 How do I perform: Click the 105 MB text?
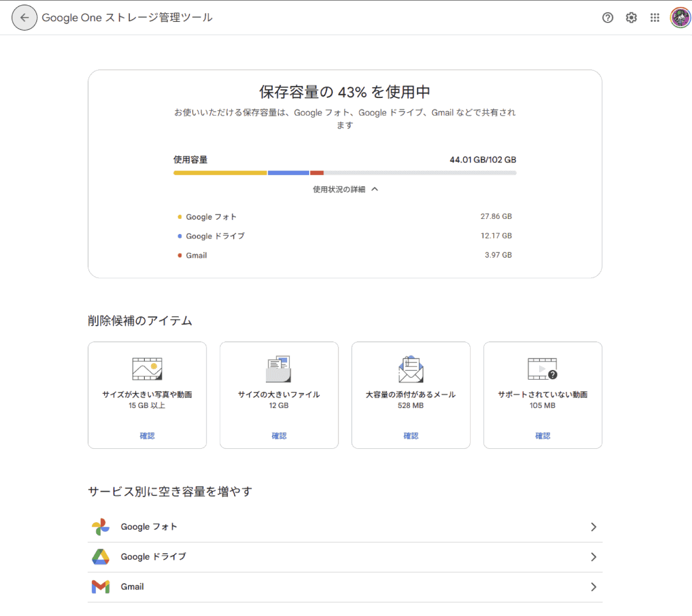click(543, 406)
